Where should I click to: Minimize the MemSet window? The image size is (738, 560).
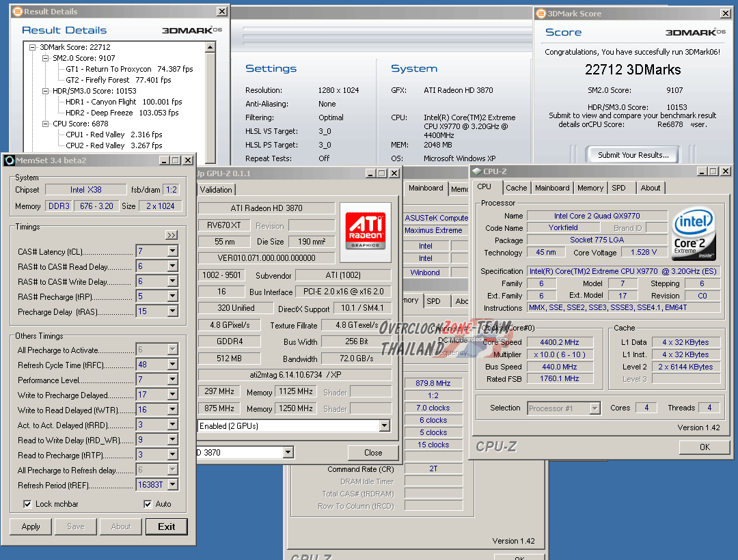(x=164, y=160)
